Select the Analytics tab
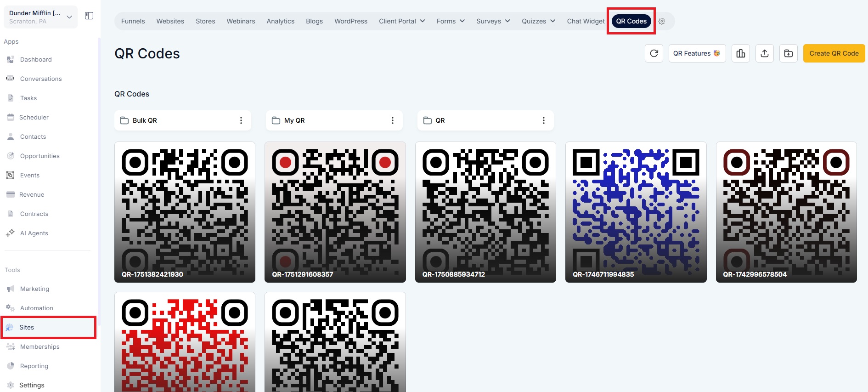868x392 pixels. (281, 21)
